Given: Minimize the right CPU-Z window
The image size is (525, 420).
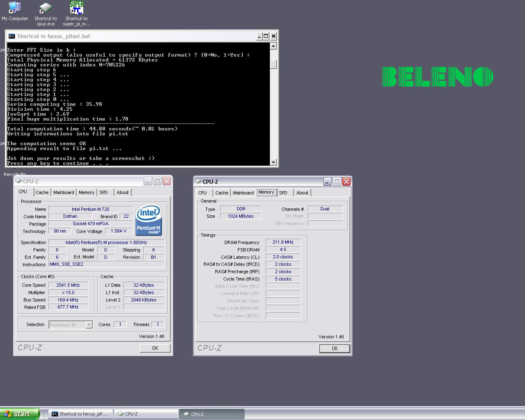Looking at the screenshot, I should pos(327,181).
